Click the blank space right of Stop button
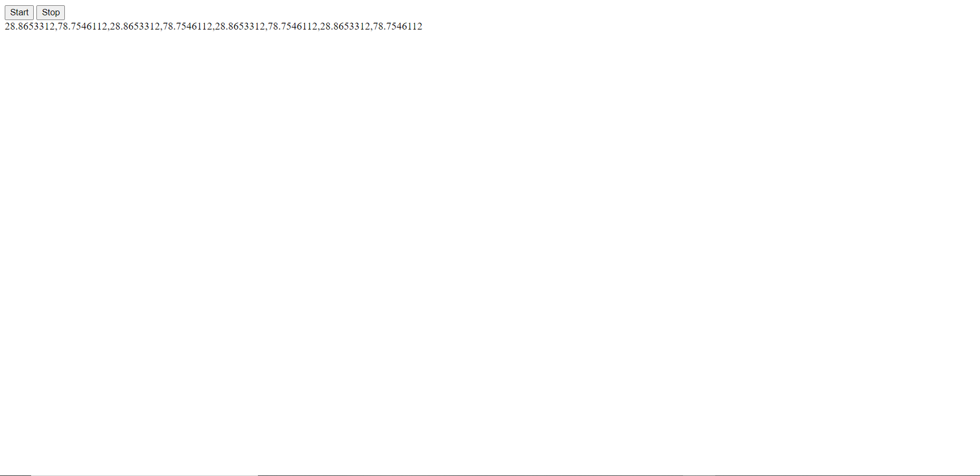This screenshot has height=476, width=980. (x=522, y=13)
